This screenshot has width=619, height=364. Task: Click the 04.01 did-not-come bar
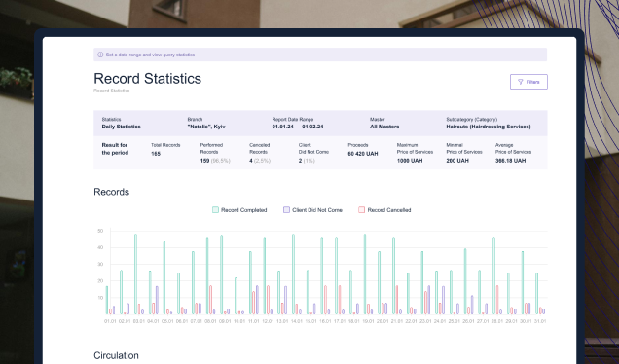tap(157, 300)
